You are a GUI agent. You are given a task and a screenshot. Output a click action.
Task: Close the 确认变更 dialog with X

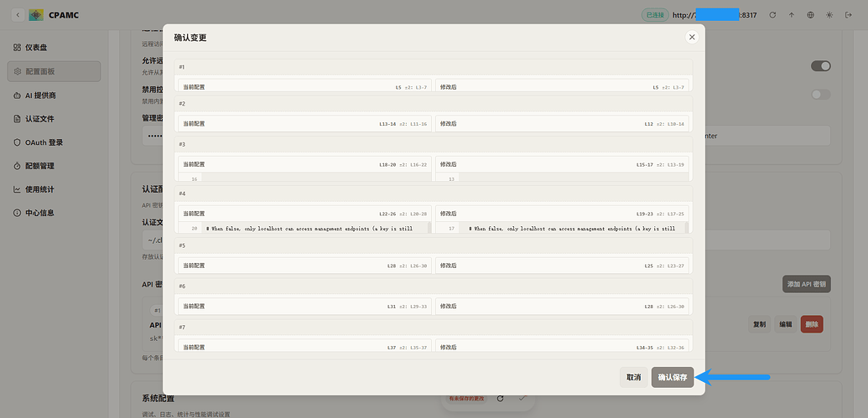(691, 37)
